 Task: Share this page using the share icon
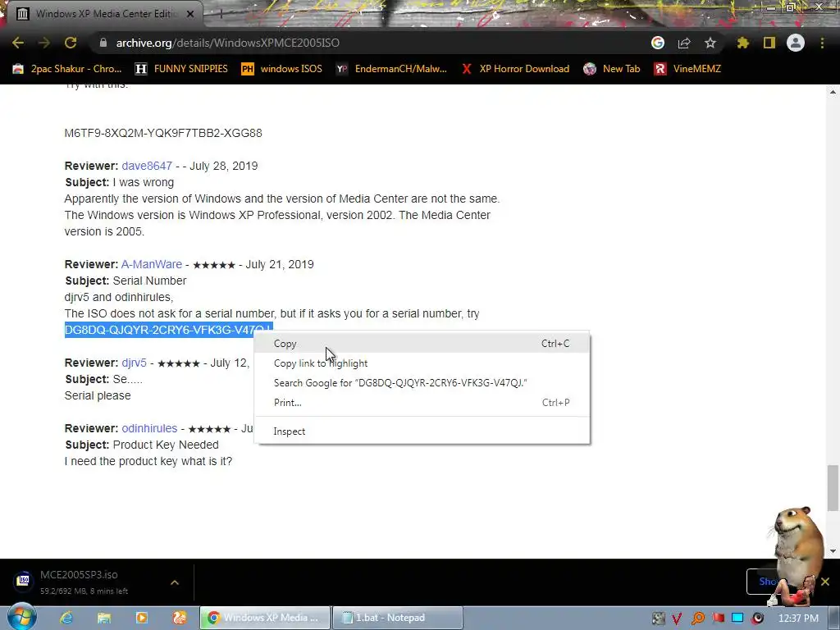click(x=684, y=43)
